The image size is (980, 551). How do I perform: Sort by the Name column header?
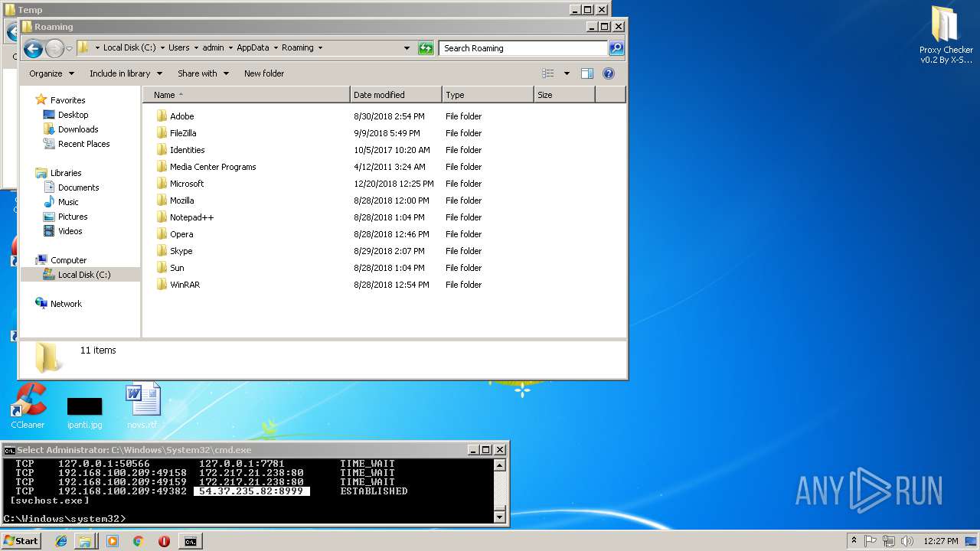(x=247, y=95)
